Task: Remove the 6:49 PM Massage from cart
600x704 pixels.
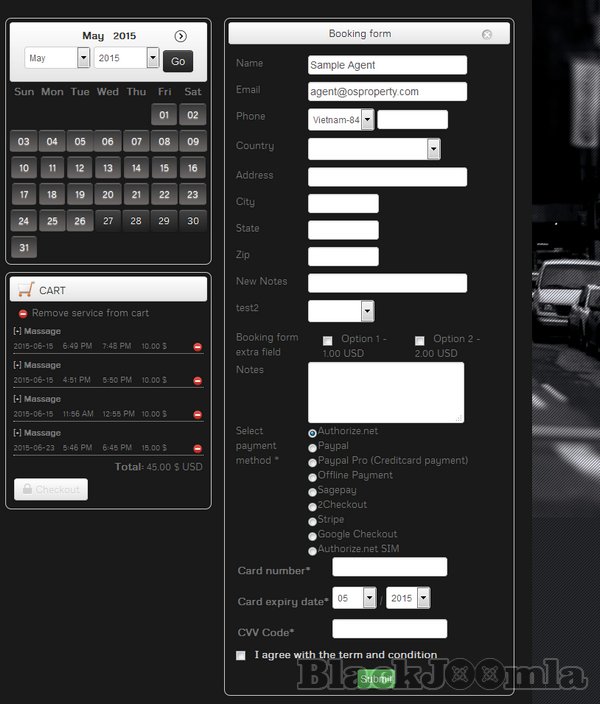Action: point(197,347)
